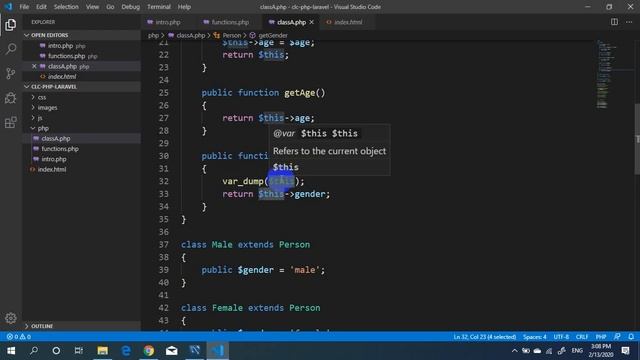Open the Debug view in activity bar
The width and height of the screenshot is (640, 360).
(x=11, y=98)
